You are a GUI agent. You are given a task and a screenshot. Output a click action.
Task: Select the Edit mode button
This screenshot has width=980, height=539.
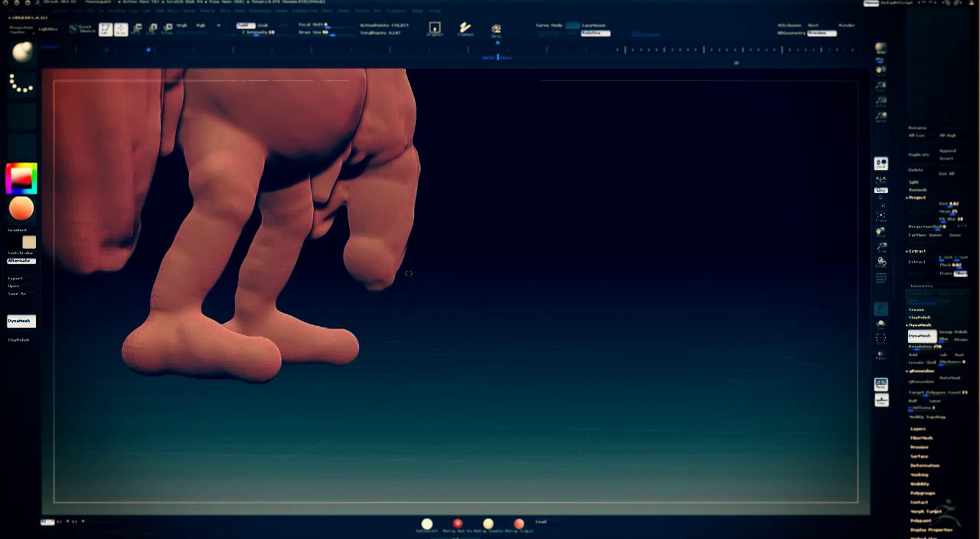tap(106, 29)
